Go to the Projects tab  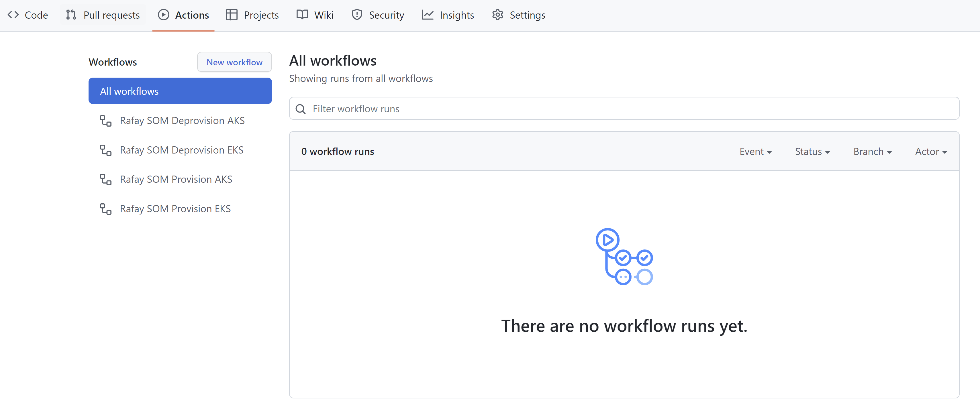[252, 15]
